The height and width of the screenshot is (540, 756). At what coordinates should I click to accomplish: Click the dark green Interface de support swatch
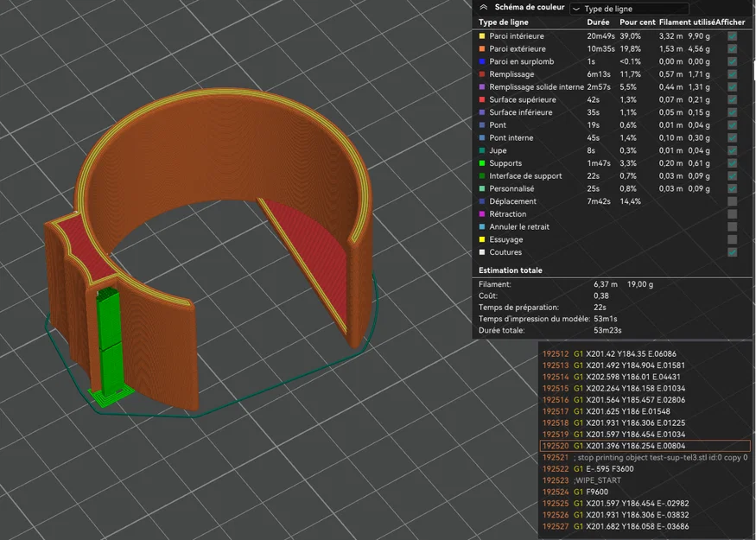(x=481, y=176)
